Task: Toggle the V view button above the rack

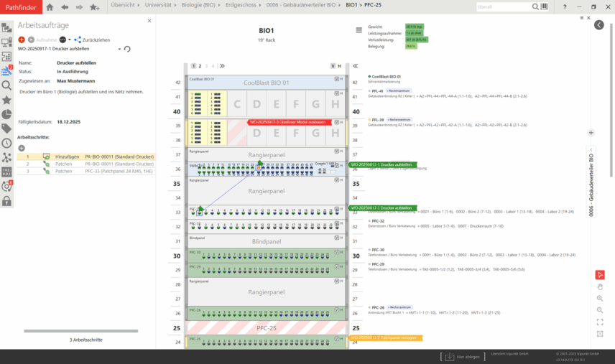Action: pos(333,66)
